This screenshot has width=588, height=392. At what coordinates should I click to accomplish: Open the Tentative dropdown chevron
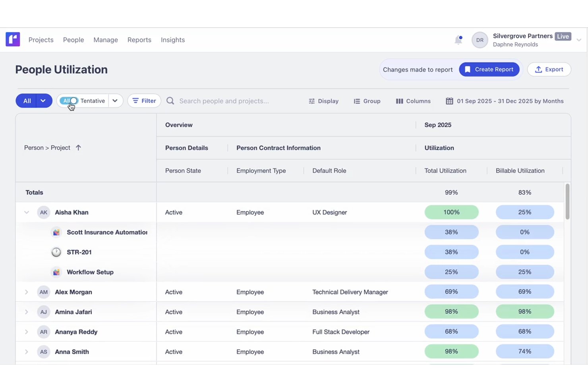[115, 101]
